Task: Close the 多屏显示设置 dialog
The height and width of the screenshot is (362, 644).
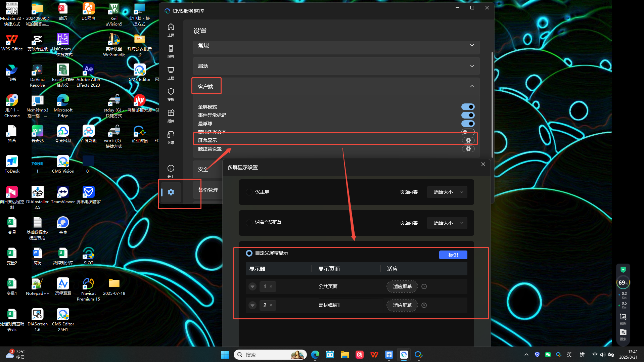Action: [x=483, y=164]
